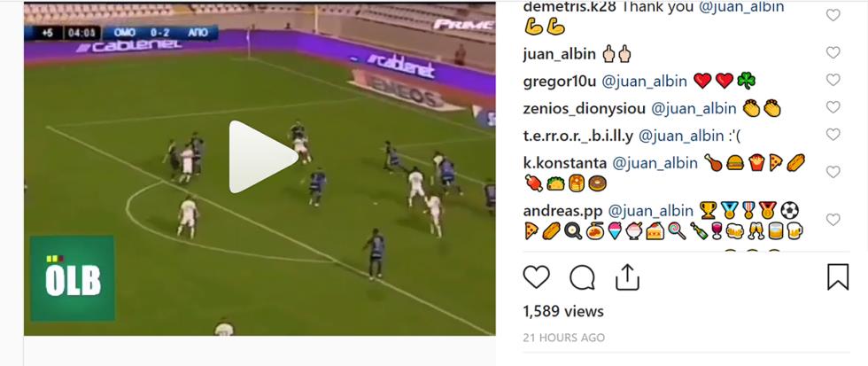Like gregor10u's comment
The height and width of the screenshot is (366, 868).
(833, 80)
